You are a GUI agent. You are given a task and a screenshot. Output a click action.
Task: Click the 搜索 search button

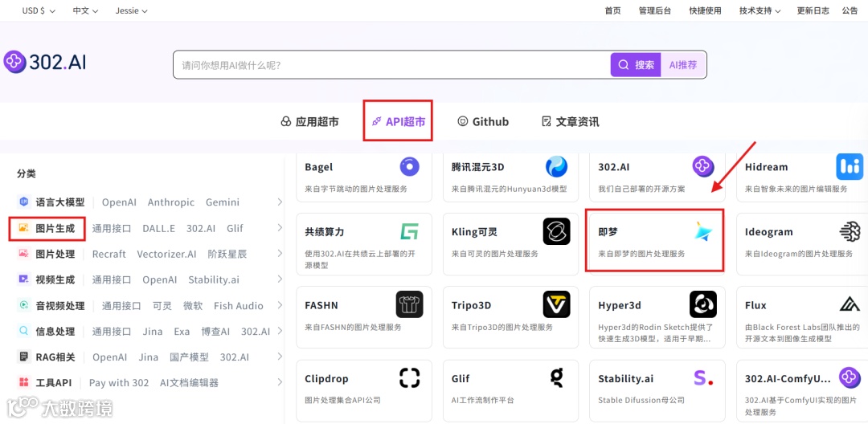[636, 65]
